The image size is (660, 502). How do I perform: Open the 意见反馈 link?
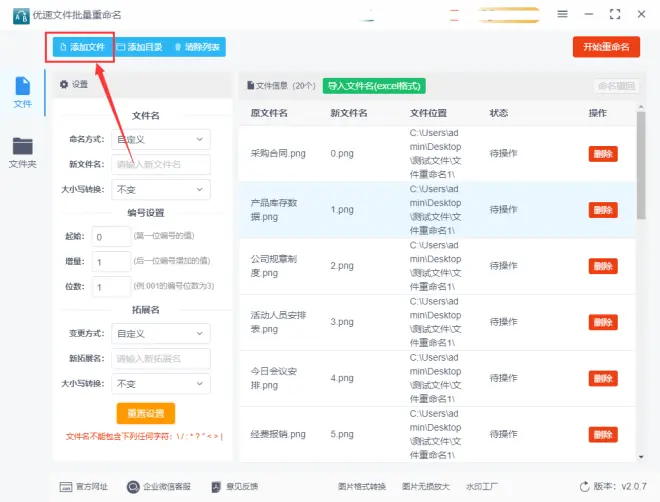pyautogui.click(x=234, y=487)
